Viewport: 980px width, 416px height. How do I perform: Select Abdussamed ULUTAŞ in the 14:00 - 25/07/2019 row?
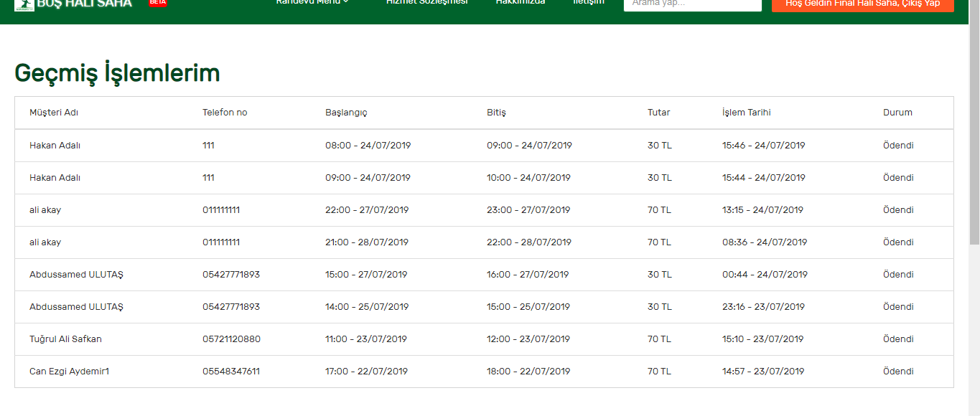(76, 307)
